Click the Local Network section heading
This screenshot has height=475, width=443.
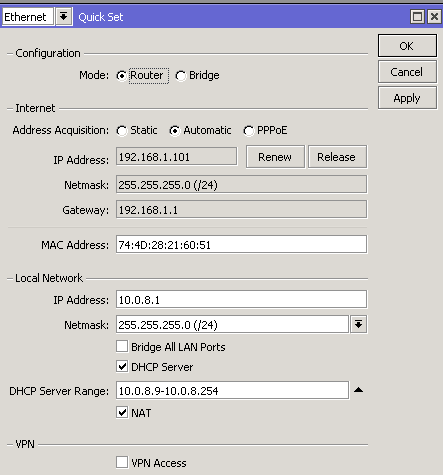click(x=49, y=278)
